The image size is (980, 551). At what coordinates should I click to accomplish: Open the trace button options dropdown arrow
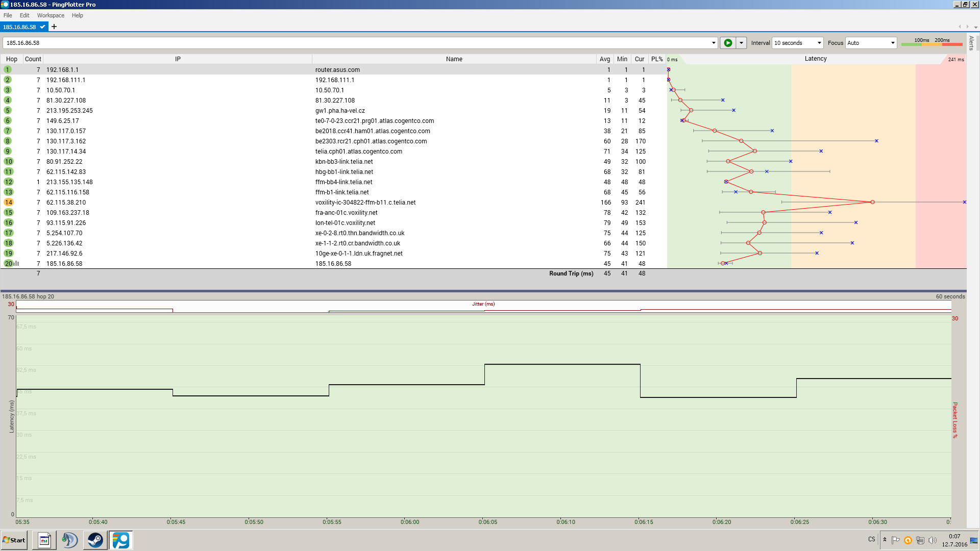pos(741,43)
